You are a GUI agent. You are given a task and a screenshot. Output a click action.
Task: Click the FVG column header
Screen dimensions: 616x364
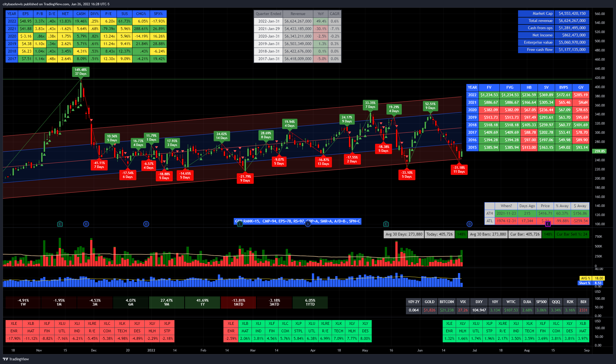[510, 87]
